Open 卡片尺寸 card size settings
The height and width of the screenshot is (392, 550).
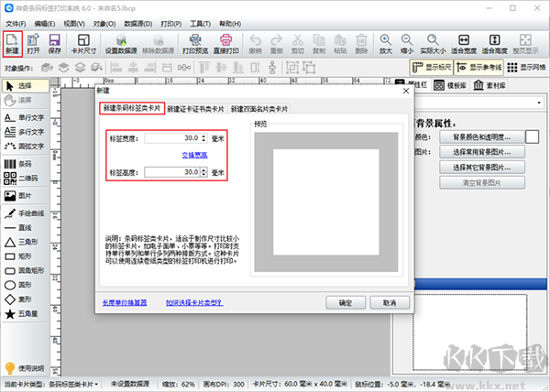[x=83, y=44]
